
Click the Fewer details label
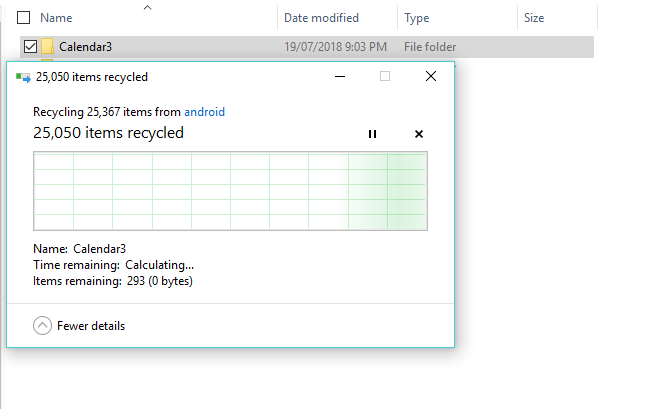tap(91, 326)
